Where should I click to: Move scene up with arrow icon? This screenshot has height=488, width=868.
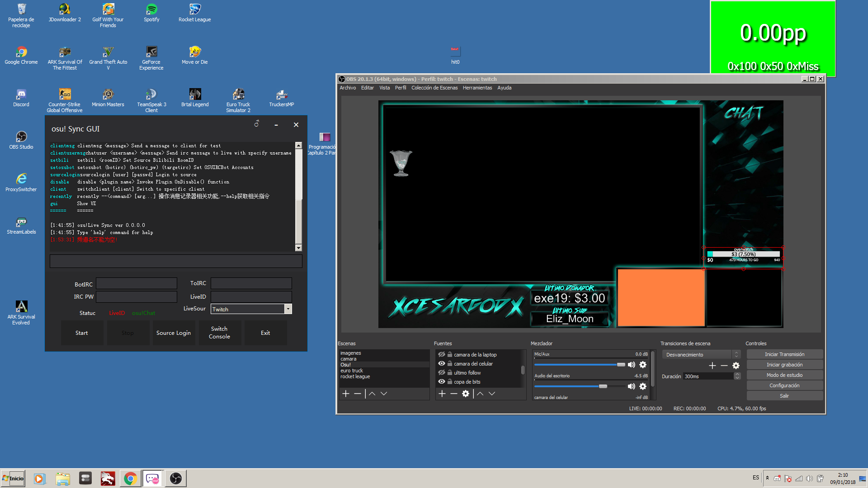coord(372,394)
